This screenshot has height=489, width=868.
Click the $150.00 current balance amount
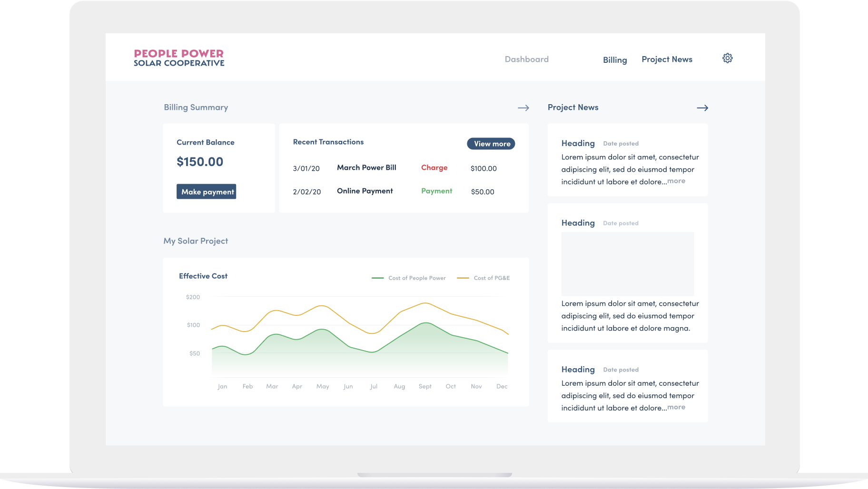[x=200, y=162]
